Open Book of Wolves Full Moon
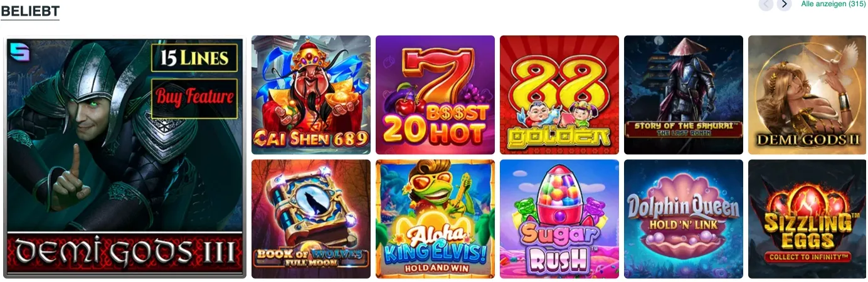Image resolution: width=868 pixels, height=282 pixels. tap(311, 219)
